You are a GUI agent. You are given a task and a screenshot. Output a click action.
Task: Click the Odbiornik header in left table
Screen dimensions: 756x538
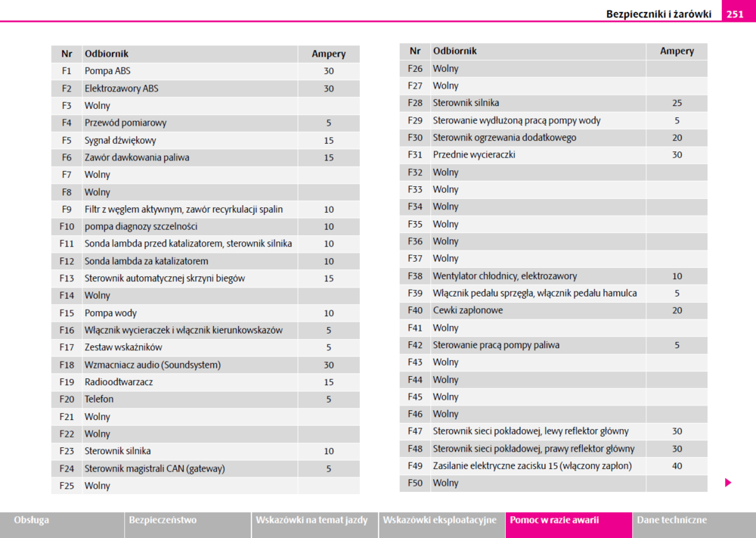point(107,54)
